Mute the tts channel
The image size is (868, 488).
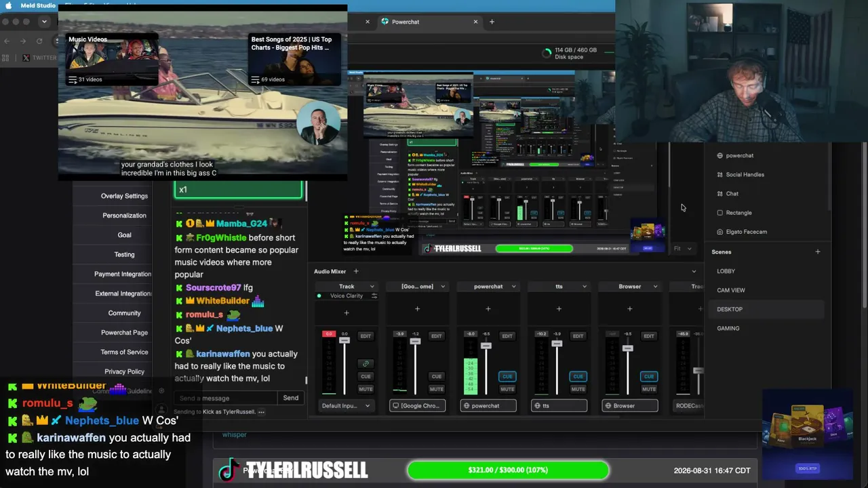point(578,389)
